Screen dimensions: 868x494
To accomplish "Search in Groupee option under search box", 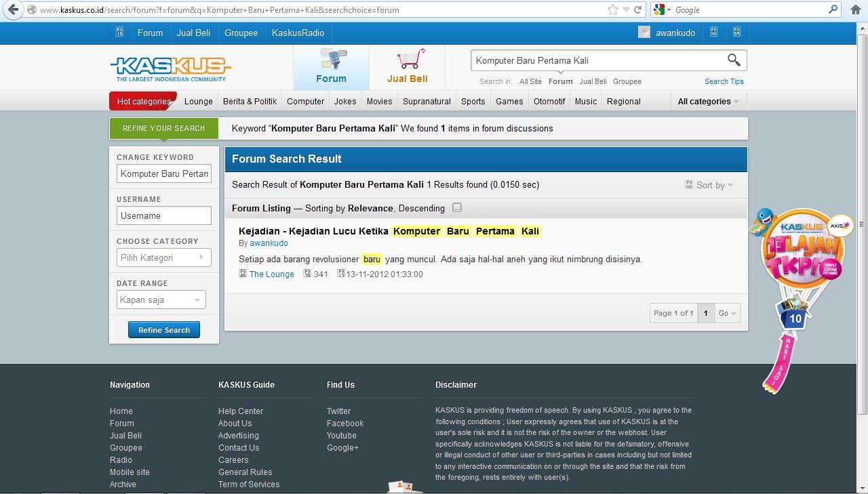I will click(x=627, y=81).
